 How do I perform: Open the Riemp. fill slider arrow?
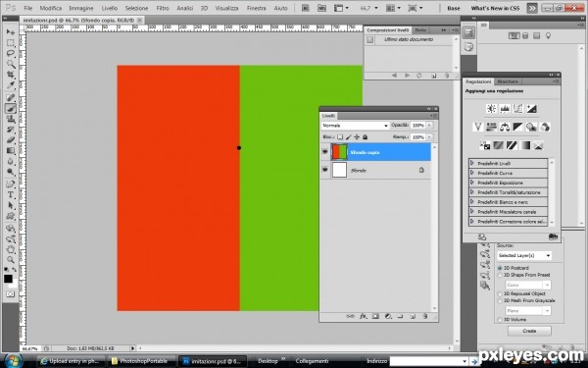pos(429,137)
